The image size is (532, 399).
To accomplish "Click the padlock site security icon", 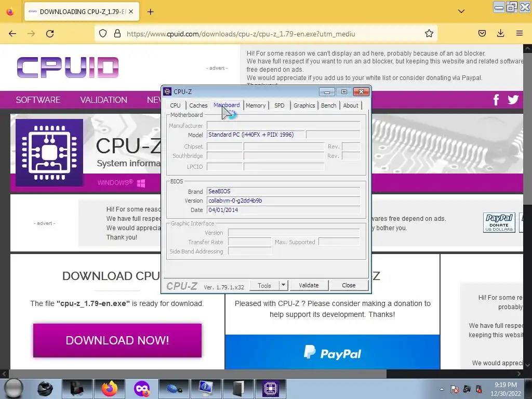I will pos(117,34).
